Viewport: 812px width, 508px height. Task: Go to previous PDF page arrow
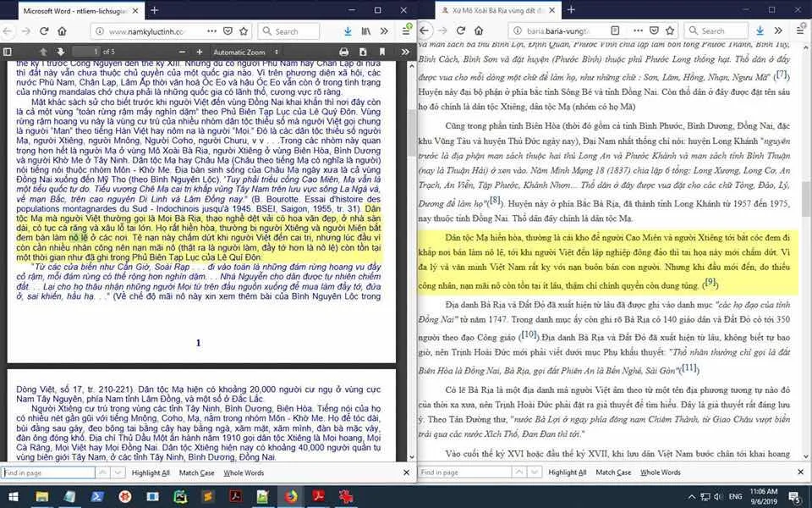[43, 52]
